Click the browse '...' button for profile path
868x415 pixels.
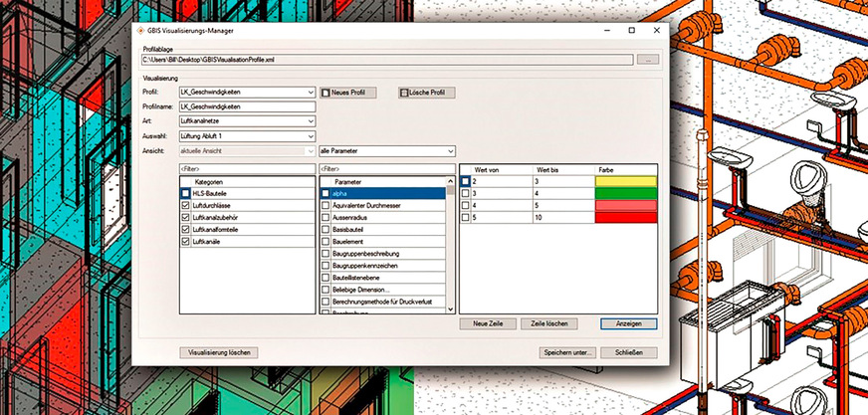click(647, 60)
